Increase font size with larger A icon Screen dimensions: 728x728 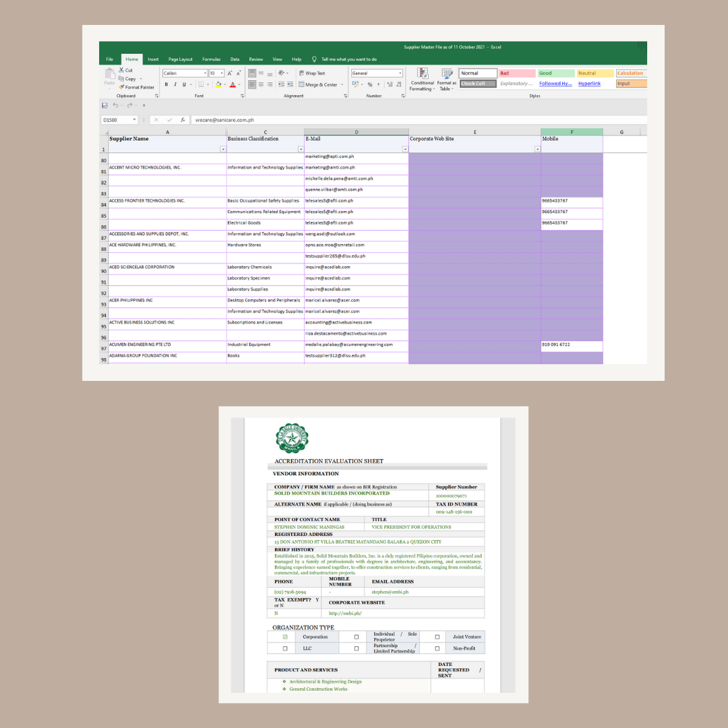(x=229, y=73)
